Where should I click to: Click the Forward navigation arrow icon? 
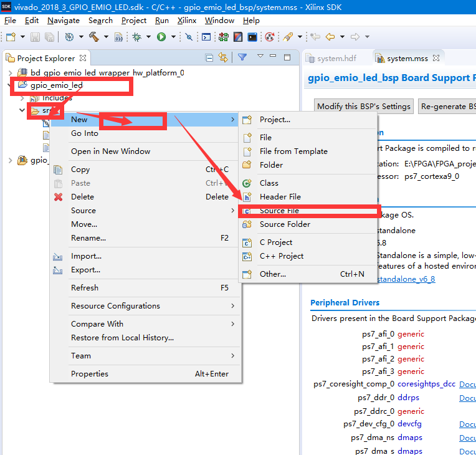pos(355,37)
